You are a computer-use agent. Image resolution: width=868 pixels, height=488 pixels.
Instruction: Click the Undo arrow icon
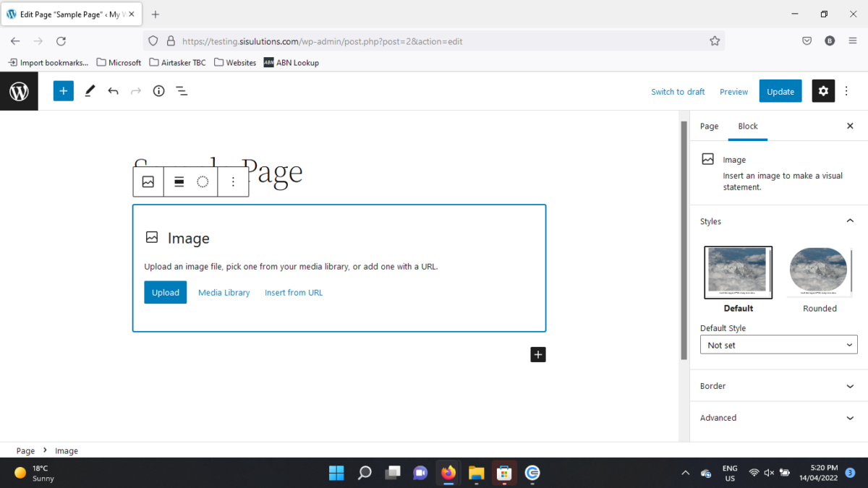pos(113,90)
